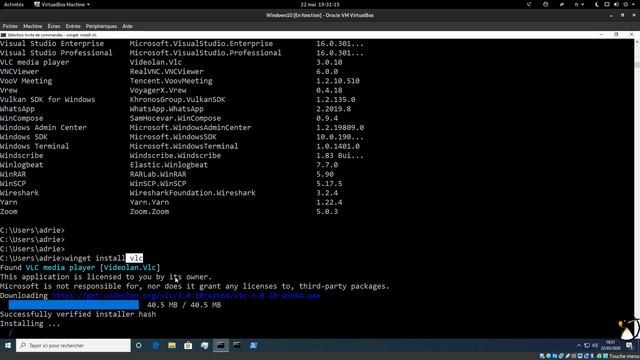
Task: Switch to the second console taskbar icon
Action: (237, 345)
